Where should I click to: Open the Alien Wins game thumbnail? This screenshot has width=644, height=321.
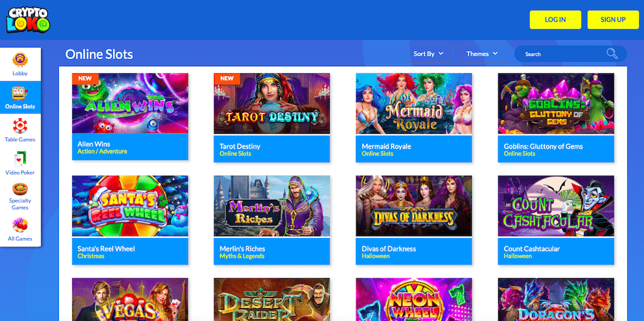pyautogui.click(x=130, y=103)
